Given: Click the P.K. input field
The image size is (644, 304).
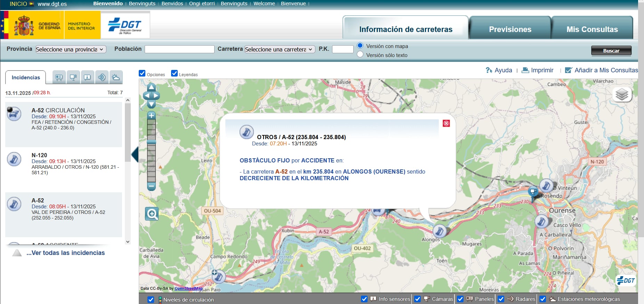Looking at the screenshot, I should [343, 49].
